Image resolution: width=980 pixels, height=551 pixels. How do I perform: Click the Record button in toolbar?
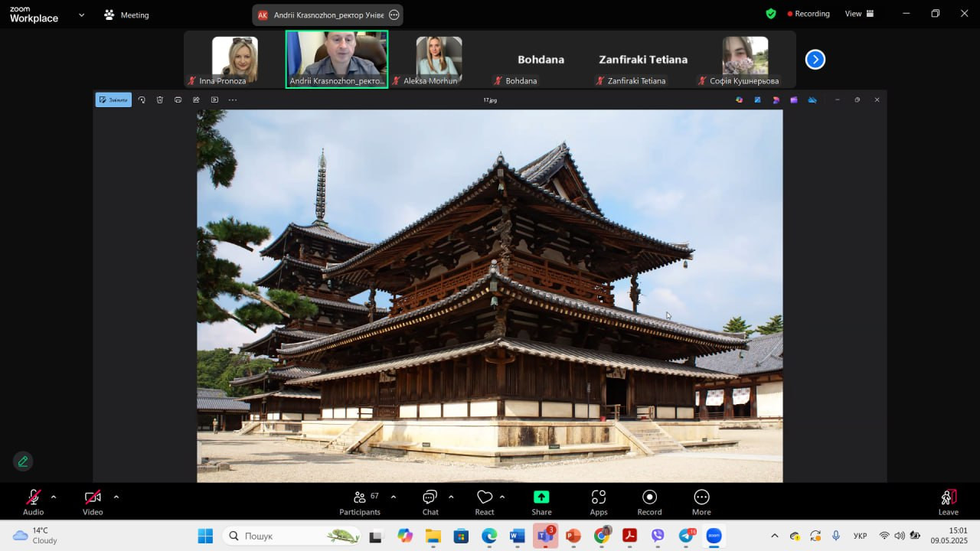649,501
